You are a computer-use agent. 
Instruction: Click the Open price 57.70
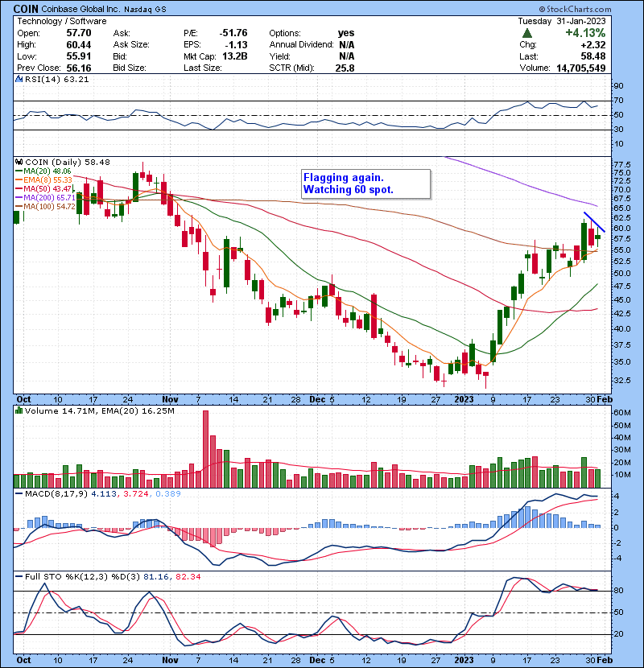tap(79, 33)
